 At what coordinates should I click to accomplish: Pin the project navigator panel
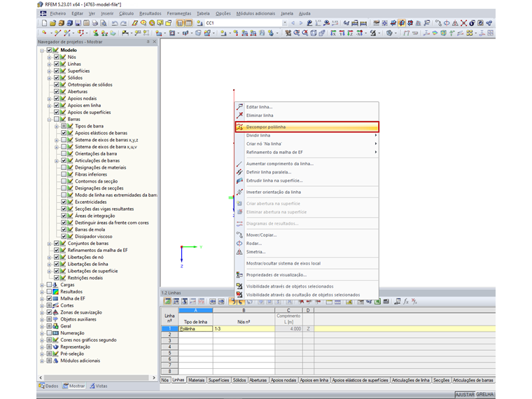[x=148, y=42]
